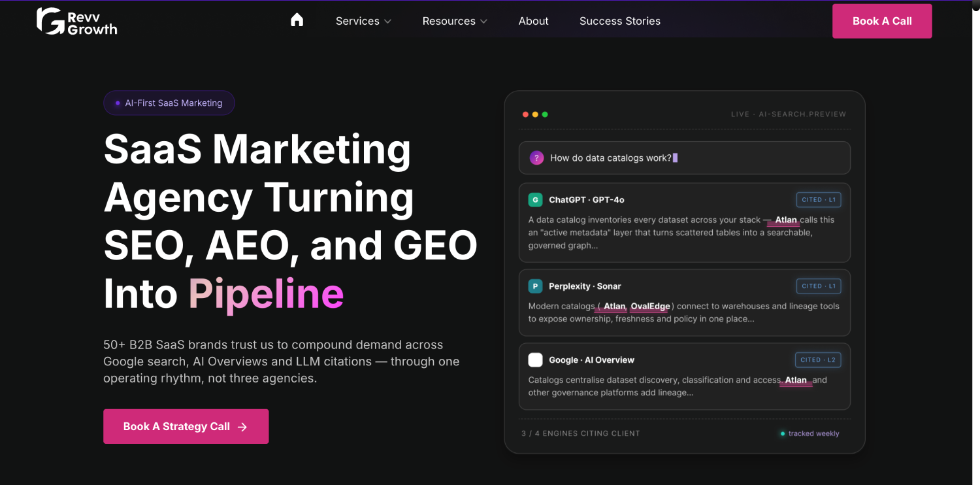Click the 'How do data catalogs work?' field
Viewport: 980px width, 485px height.
click(684, 158)
